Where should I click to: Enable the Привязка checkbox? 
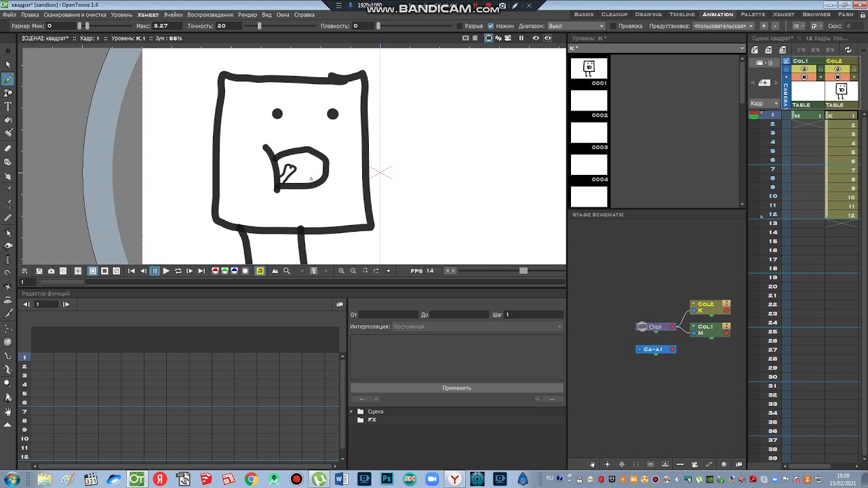click(613, 26)
